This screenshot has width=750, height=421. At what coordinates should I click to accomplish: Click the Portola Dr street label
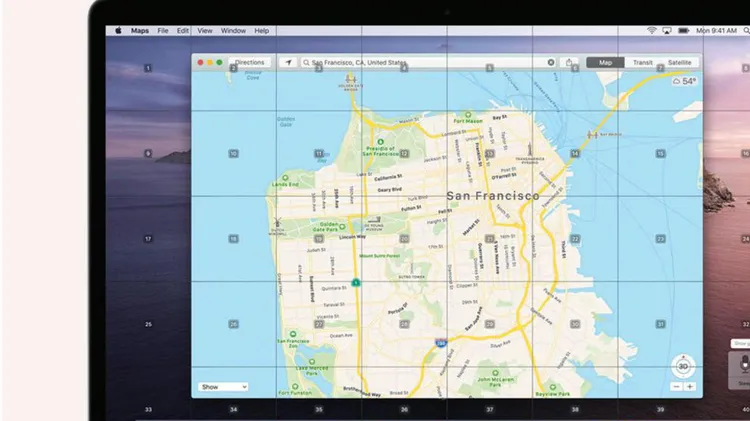(x=398, y=309)
